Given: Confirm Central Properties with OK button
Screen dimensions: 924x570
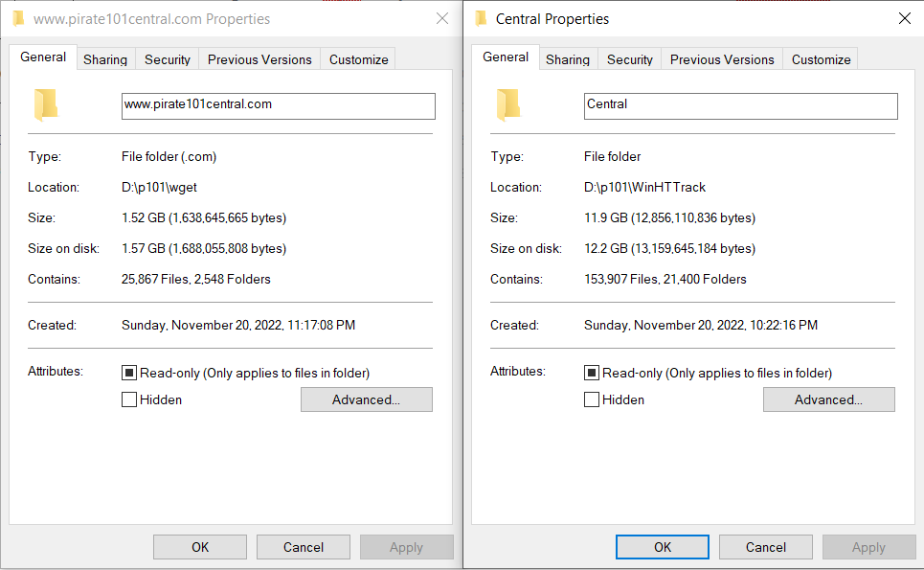Looking at the screenshot, I should (x=663, y=547).
